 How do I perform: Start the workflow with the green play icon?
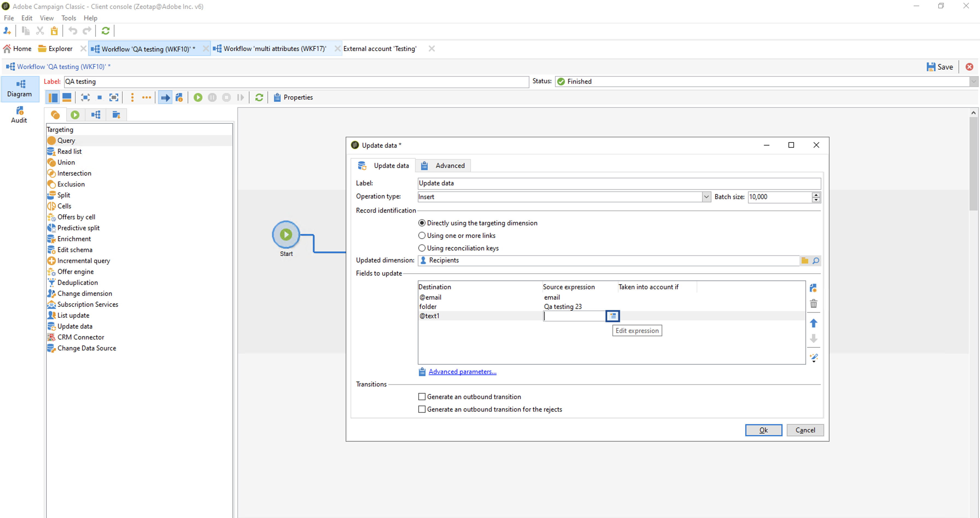tap(198, 97)
